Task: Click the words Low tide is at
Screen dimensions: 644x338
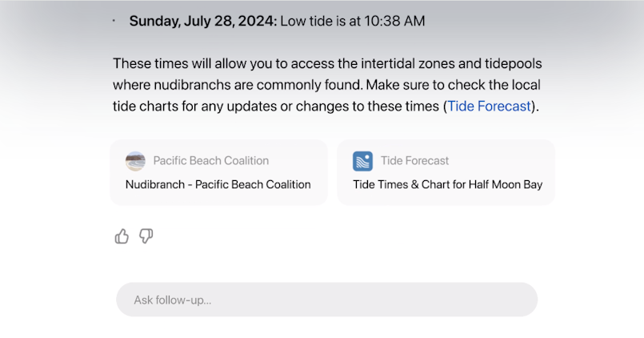Action: point(320,21)
